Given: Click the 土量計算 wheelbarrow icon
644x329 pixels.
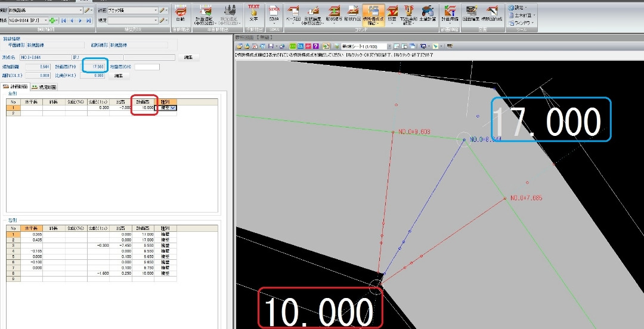Looking at the screenshot, I should (x=428, y=14).
